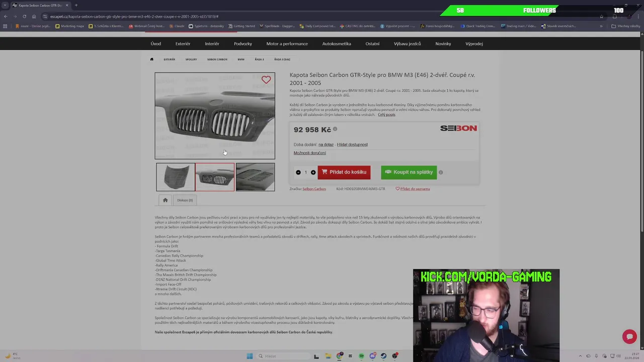
Task: Open the Windows Start menu
Action: [250, 356]
